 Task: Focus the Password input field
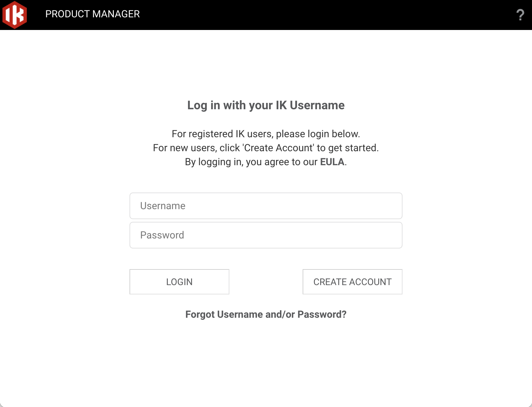click(x=266, y=235)
